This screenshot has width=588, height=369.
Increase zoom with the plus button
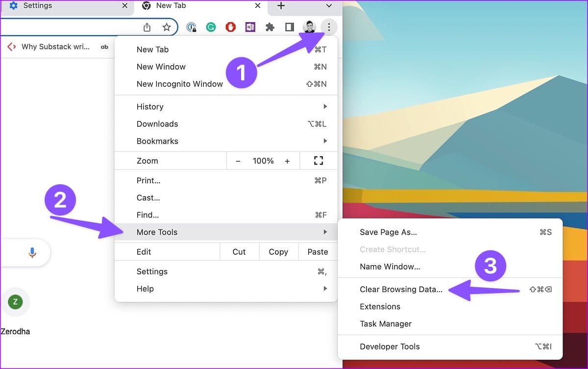tap(287, 161)
